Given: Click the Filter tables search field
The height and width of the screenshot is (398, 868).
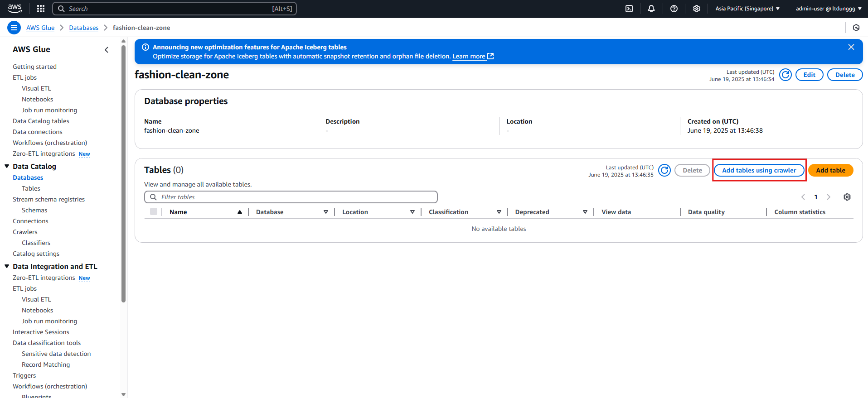Looking at the screenshot, I should 291,197.
